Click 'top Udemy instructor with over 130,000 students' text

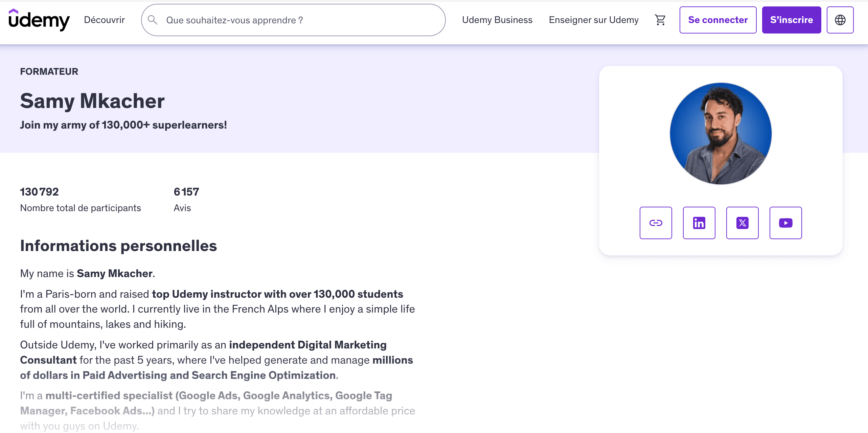277,294
